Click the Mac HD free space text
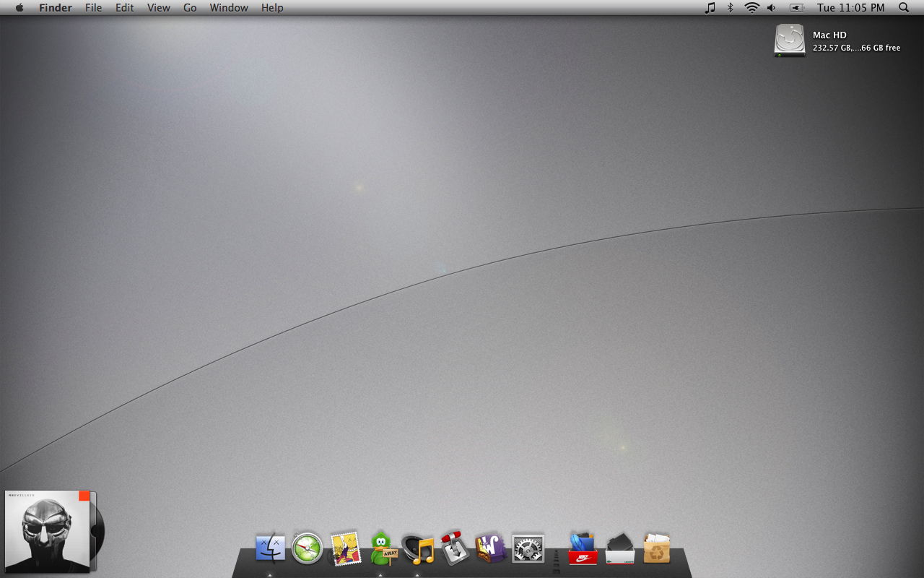 pyautogui.click(x=856, y=48)
